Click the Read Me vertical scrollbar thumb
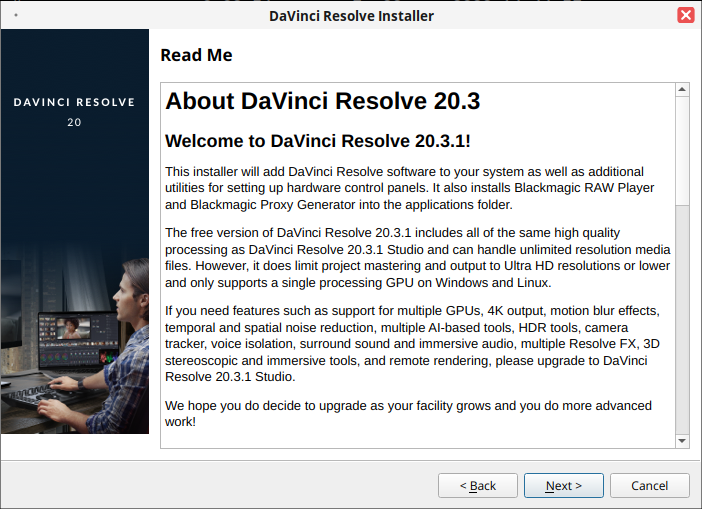Viewport: 702px width, 509px height. tap(682, 150)
